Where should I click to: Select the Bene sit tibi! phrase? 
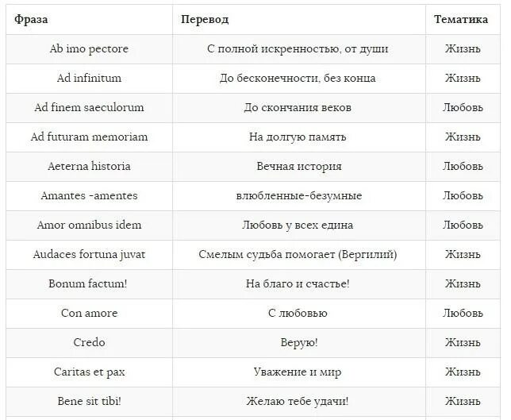89,401
